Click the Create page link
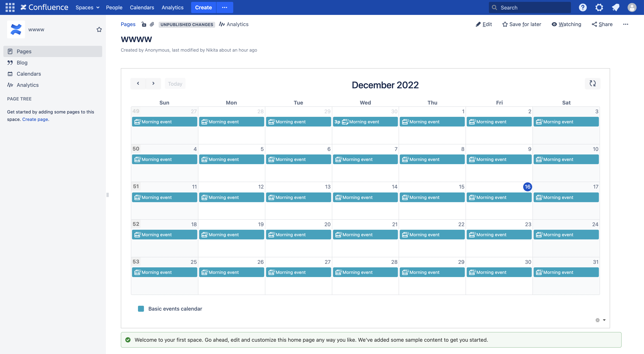The image size is (644, 354). click(x=35, y=119)
